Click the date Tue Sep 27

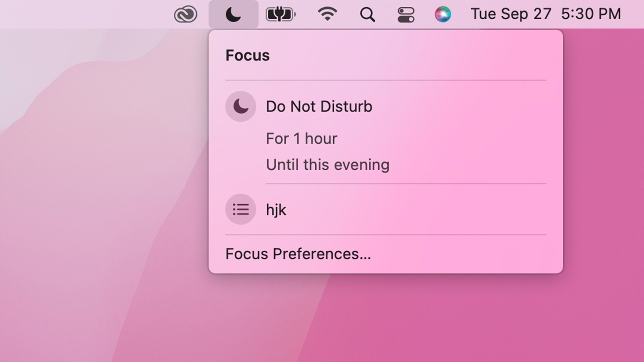tap(511, 14)
